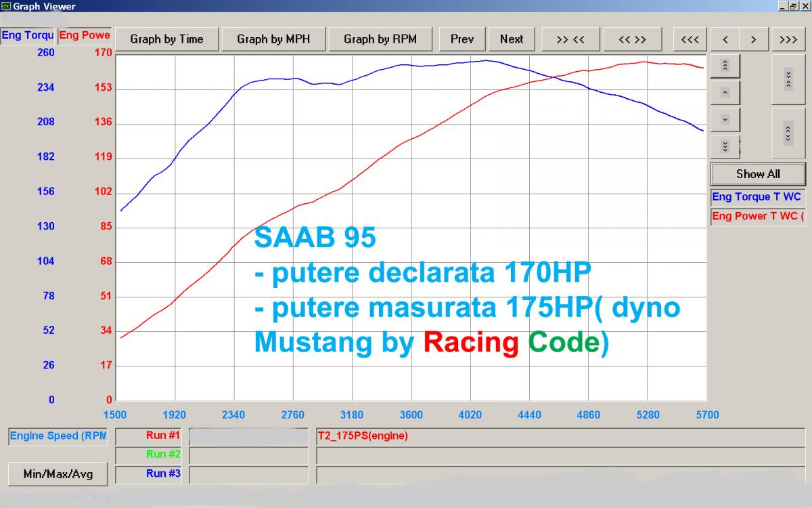Switch the graph to Graph by MPH

[x=273, y=39]
